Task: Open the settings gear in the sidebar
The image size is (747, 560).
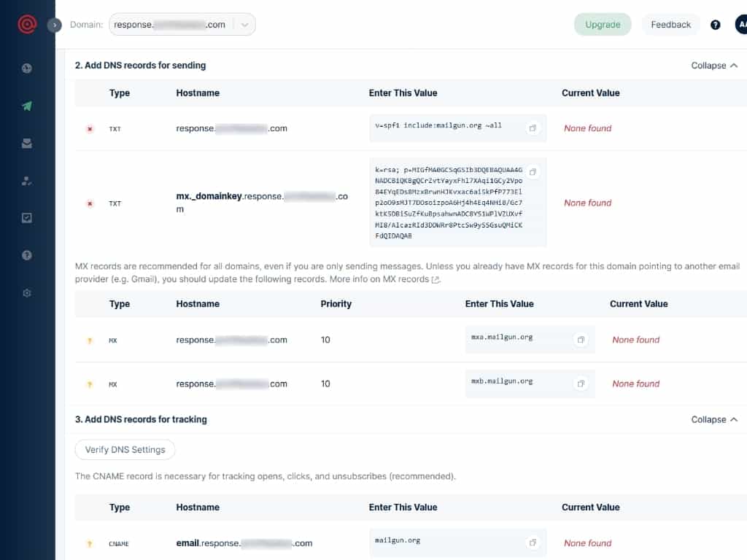Action: pyautogui.click(x=27, y=293)
